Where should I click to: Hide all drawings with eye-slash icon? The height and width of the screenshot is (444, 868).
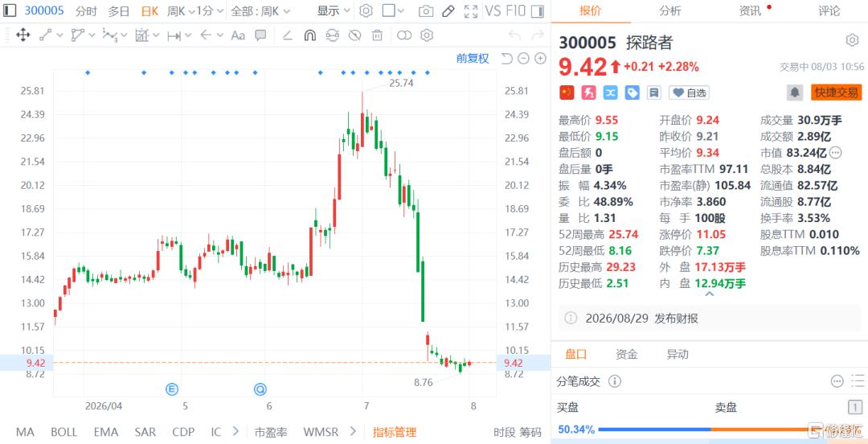354,35
